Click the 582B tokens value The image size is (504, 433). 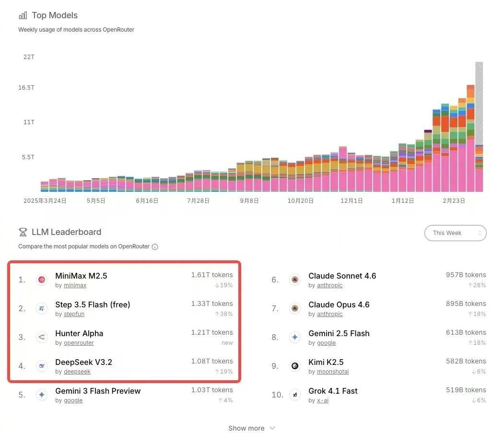click(466, 361)
